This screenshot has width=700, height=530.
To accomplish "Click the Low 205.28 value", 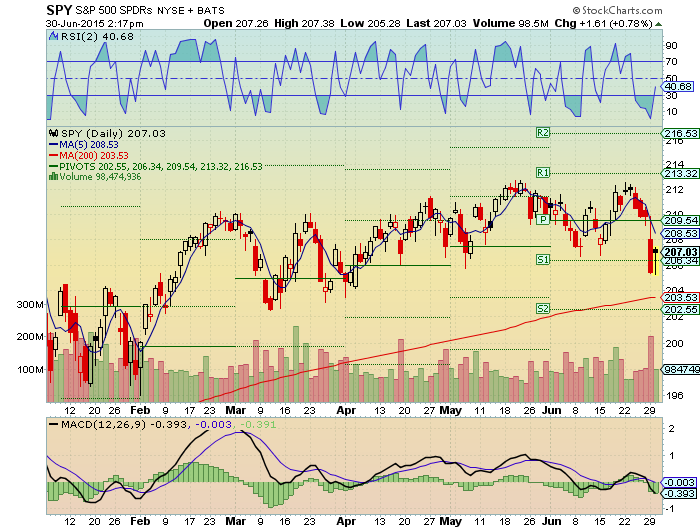I will (371, 23).
